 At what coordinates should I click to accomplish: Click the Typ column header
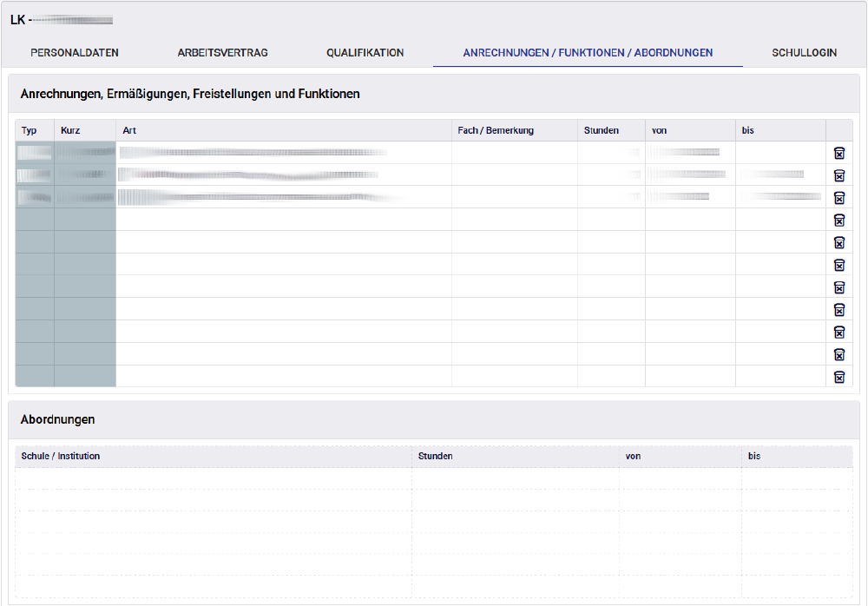pyautogui.click(x=30, y=130)
